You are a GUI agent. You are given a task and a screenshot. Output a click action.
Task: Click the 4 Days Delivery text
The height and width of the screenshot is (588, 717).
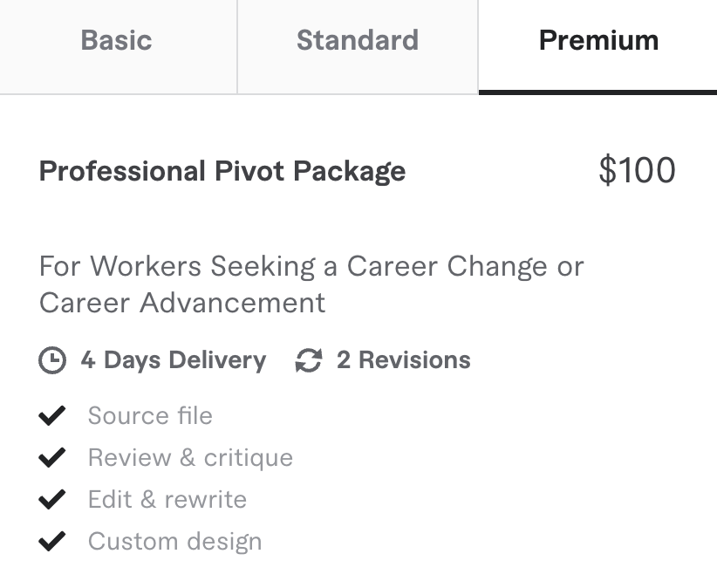point(174,360)
